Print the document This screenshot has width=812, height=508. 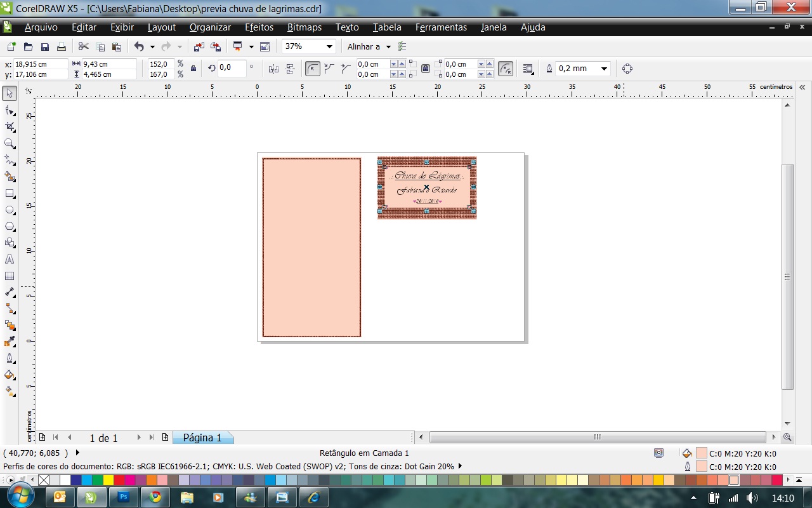[62, 46]
